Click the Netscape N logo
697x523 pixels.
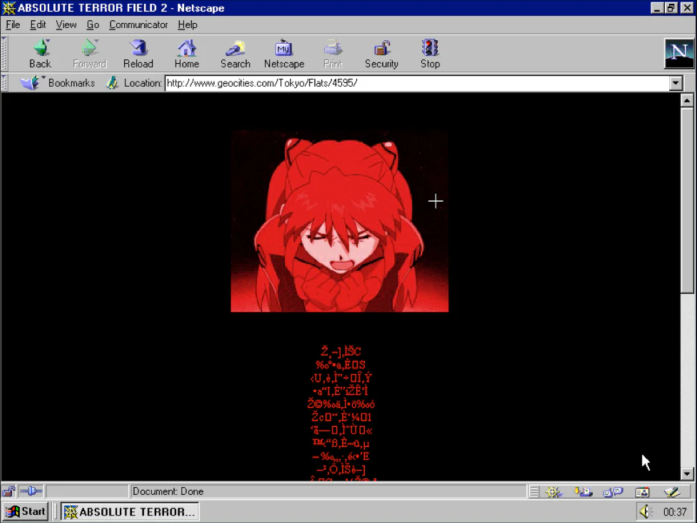tap(678, 53)
